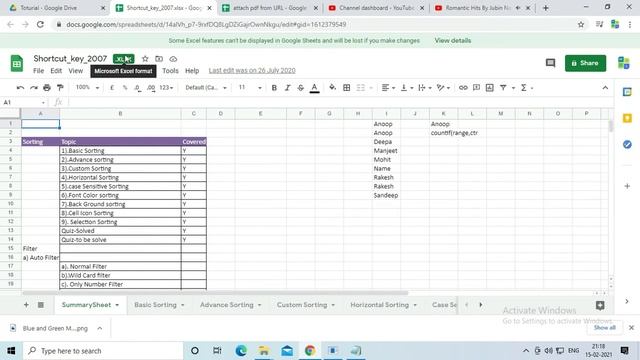Open the font size dropdown
The width and height of the screenshot is (640, 360).
pos(250,88)
